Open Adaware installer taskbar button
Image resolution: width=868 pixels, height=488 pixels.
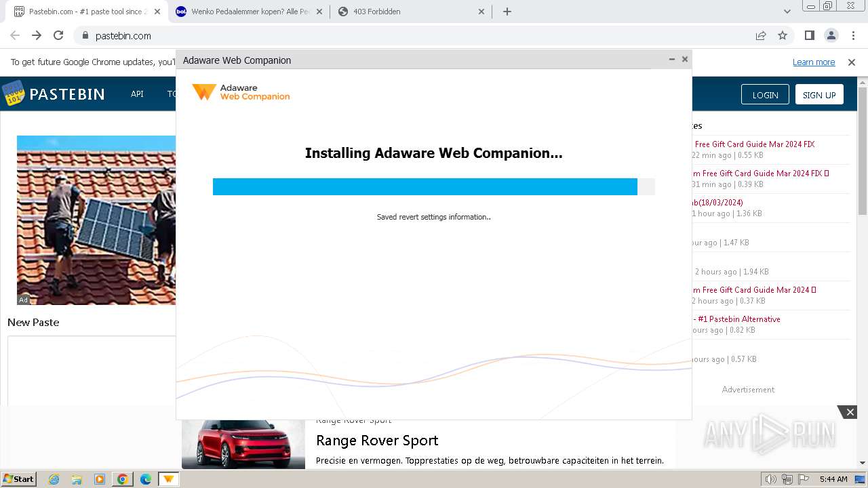coord(169,479)
